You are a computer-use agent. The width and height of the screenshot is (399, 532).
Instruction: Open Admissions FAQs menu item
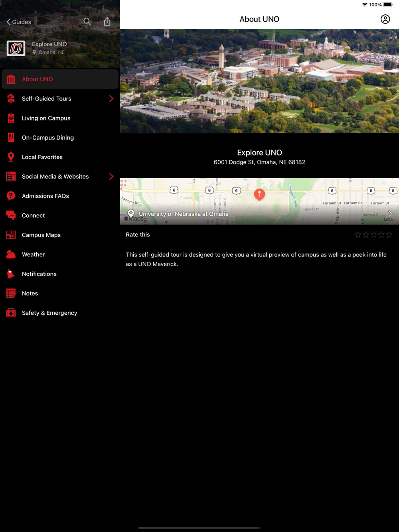click(60, 196)
